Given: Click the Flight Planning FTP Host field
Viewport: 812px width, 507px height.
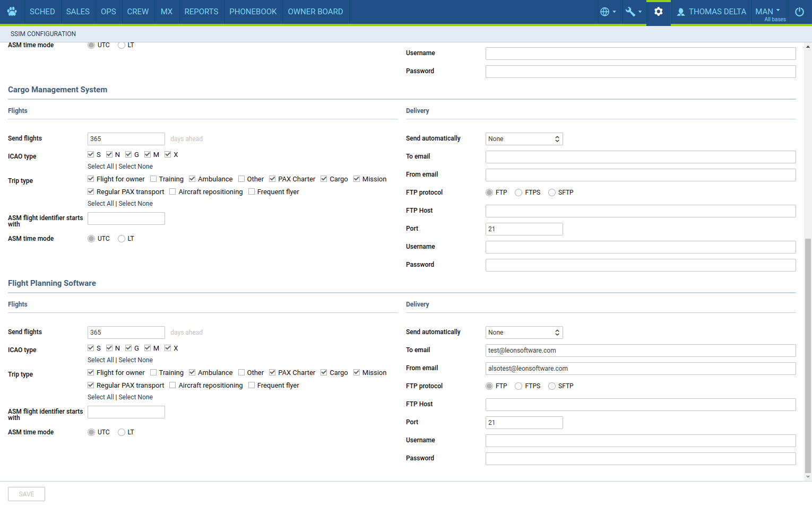Looking at the screenshot, I should click(x=640, y=405).
